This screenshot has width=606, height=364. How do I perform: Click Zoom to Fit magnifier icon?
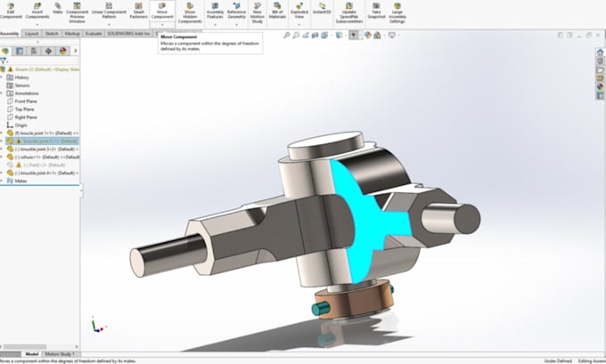[287, 35]
